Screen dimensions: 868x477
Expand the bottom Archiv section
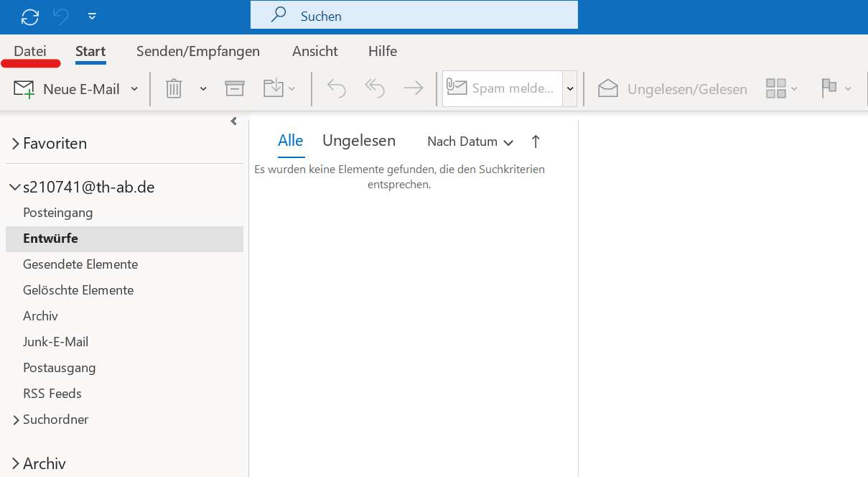coord(15,464)
